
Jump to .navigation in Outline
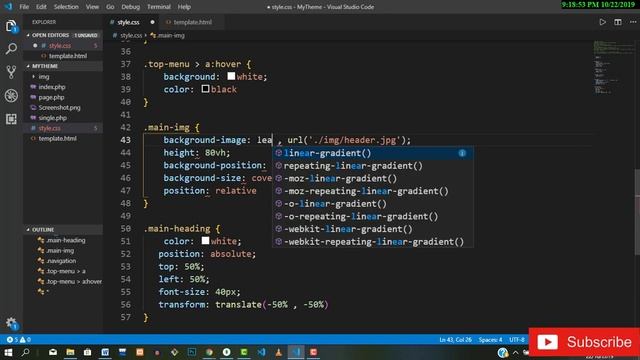pos(61,261)
